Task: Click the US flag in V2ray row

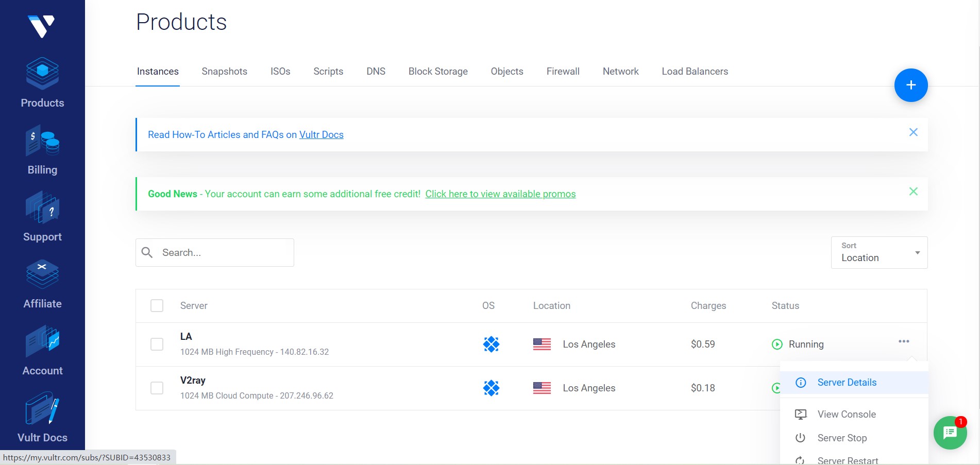Action: 542,388
